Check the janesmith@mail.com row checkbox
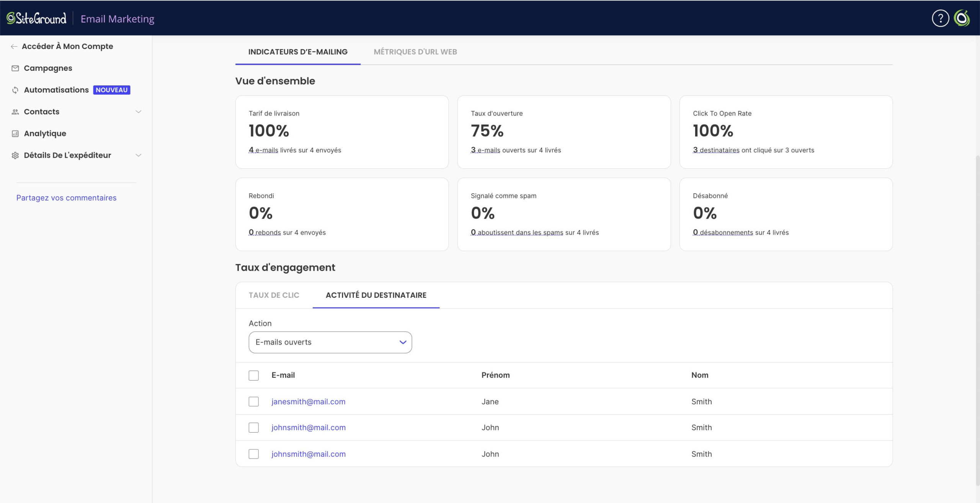Screen dimensions: 980x503 [253, 401]
